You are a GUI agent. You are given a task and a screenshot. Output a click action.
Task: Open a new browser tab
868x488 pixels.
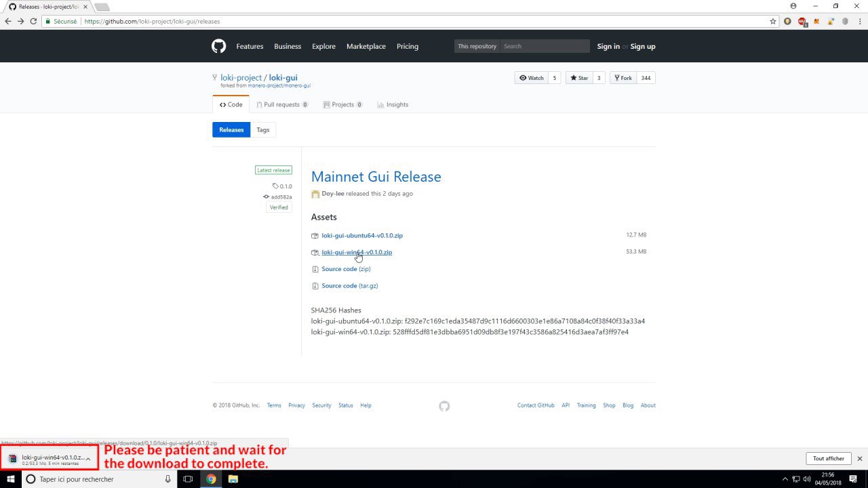tap(102, 7)
